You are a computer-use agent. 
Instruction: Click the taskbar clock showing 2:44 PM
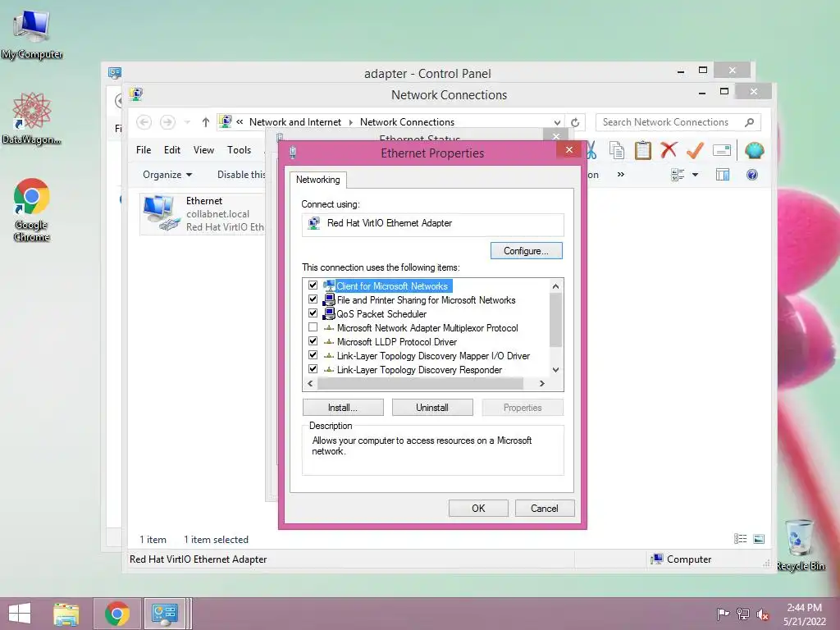pyautogui.click(x=804, y=614)
